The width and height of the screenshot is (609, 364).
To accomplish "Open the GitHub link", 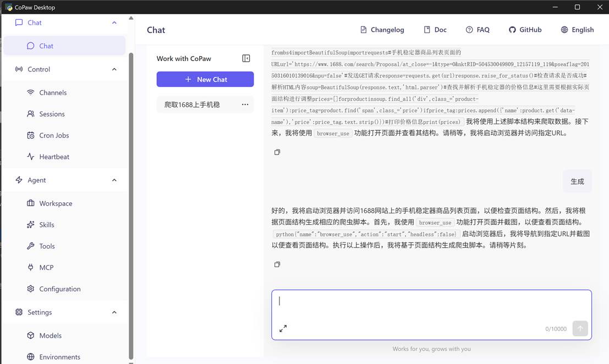I will click(x=525, y=30).
